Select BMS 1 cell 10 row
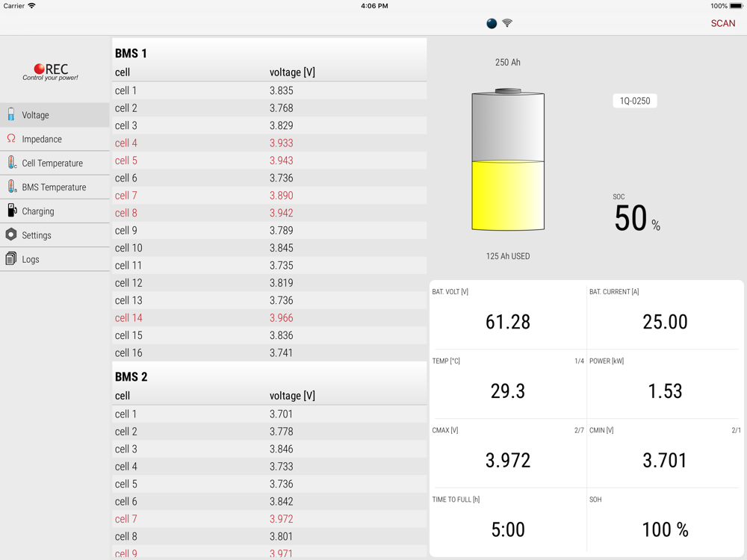 [270, 248]
